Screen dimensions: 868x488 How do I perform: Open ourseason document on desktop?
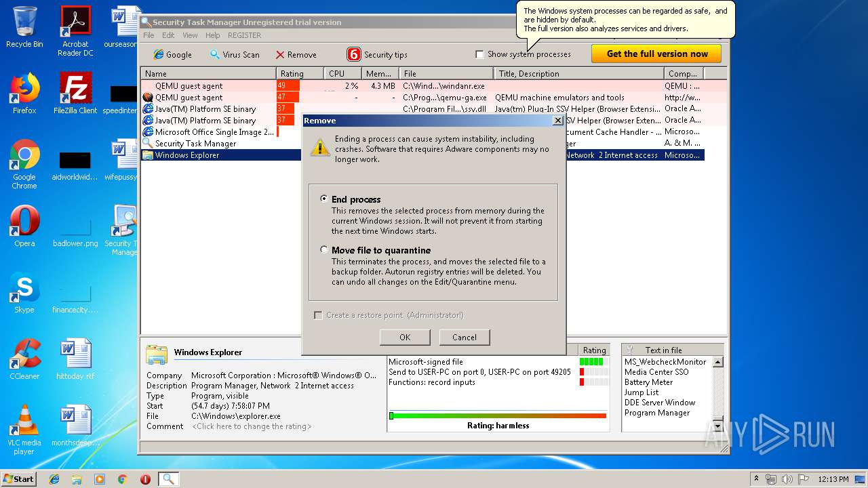122,27
